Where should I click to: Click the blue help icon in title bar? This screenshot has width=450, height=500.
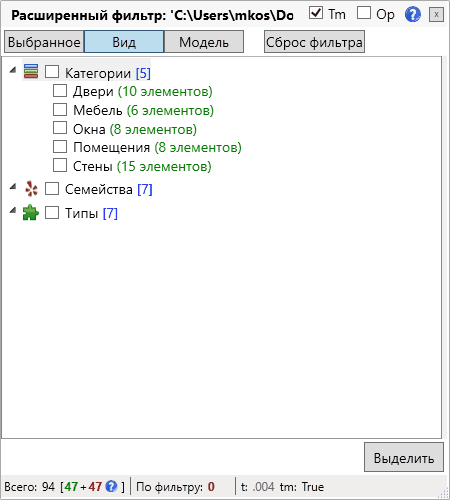coord(412,14)
